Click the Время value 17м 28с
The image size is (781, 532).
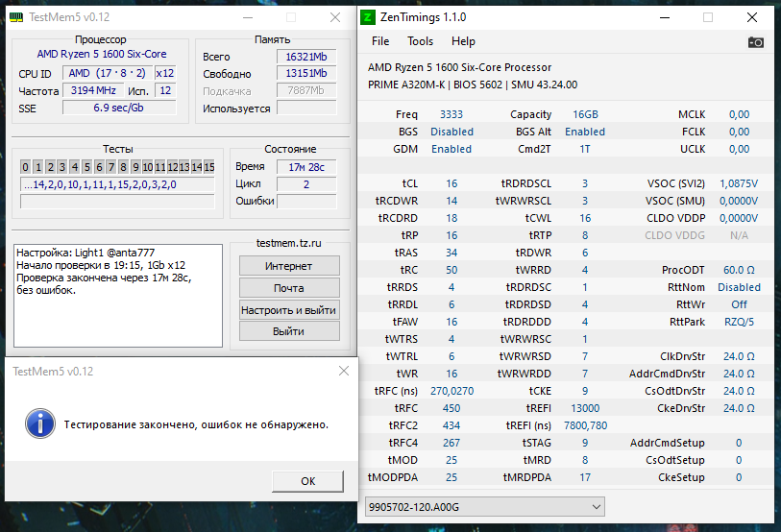[306, 167]
